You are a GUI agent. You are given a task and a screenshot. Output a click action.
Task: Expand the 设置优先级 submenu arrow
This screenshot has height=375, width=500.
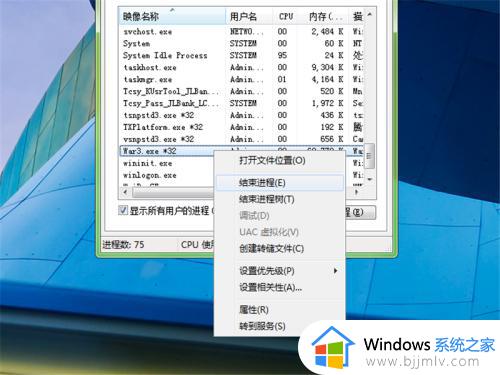click(x=336, y=271)
